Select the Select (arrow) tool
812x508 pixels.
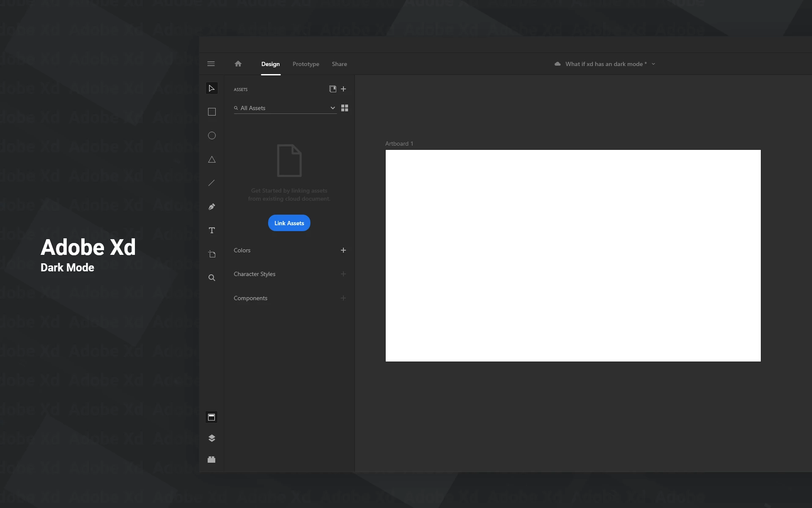click(x=211, y=88)
